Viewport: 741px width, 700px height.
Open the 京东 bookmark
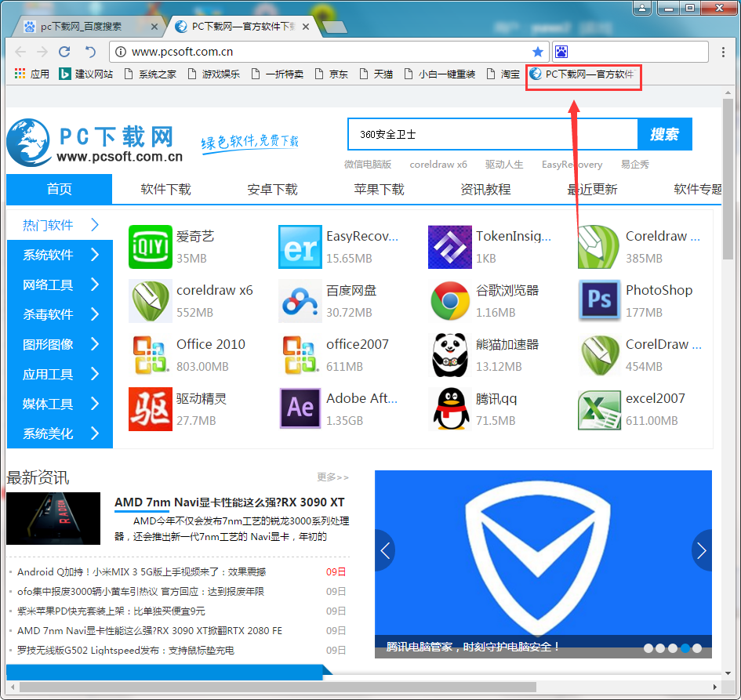[332, 74]
